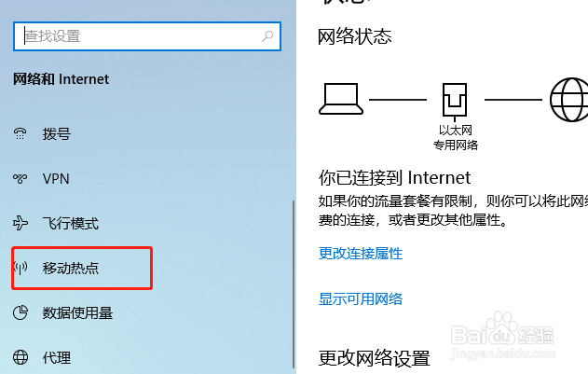Select 飞行模式 in the sidebar
The width and height of the screenshot is (588, 374).
point(71,223)
